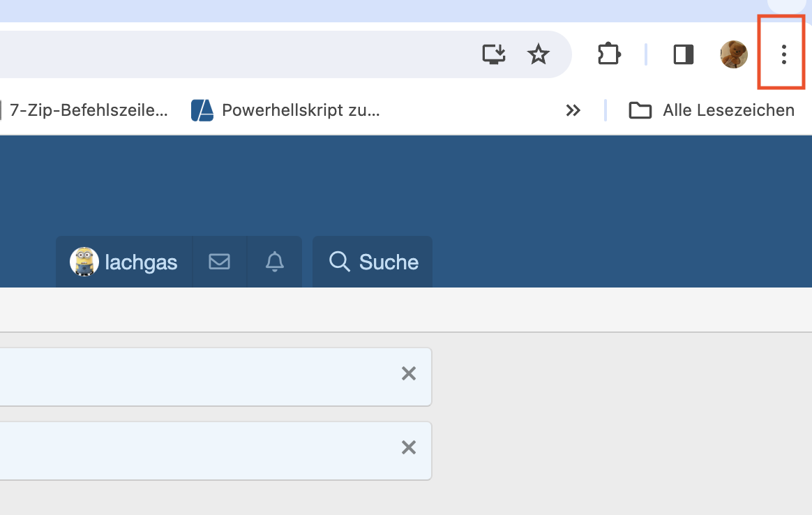Open Chrome's three-dot menu
The width and height of the screenshot is (812, 515).
point(783,54)
